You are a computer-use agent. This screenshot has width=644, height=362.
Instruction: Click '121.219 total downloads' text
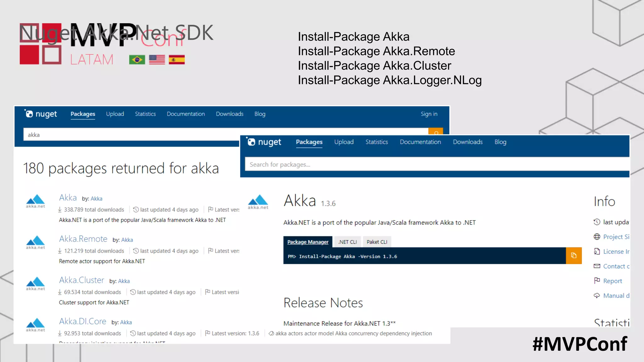point(94,251)
